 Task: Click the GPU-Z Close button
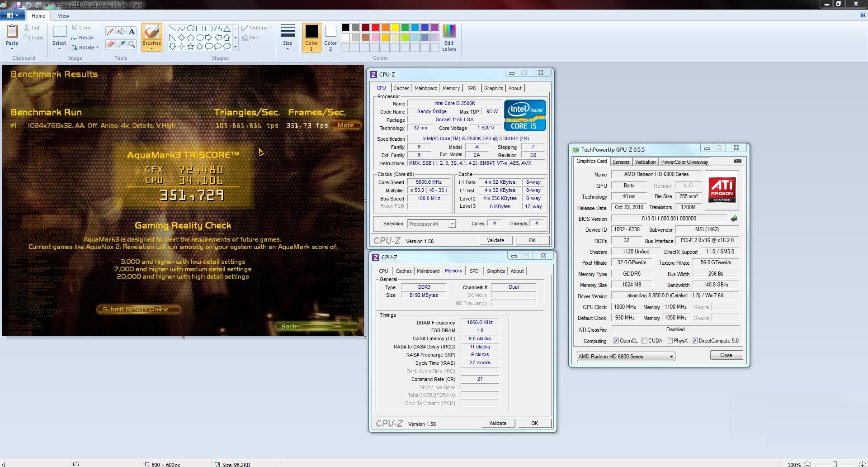pyautogui.click(x=726, y=355)
